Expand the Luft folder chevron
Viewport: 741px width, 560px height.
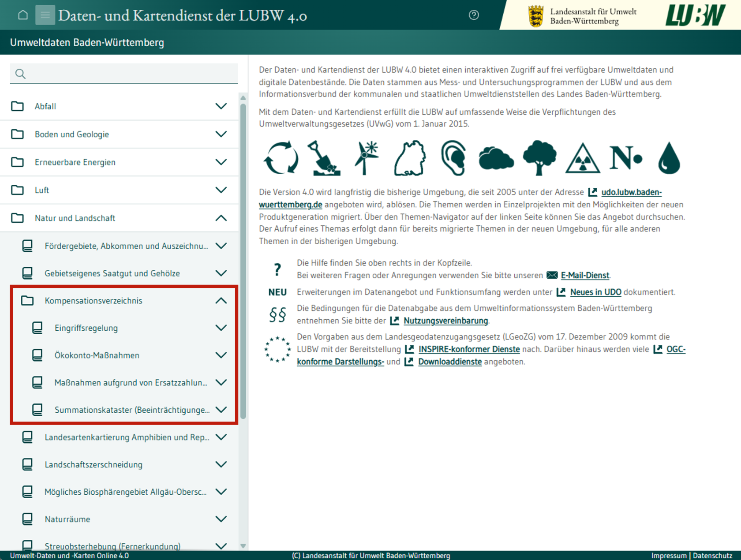tap(221, 190)
